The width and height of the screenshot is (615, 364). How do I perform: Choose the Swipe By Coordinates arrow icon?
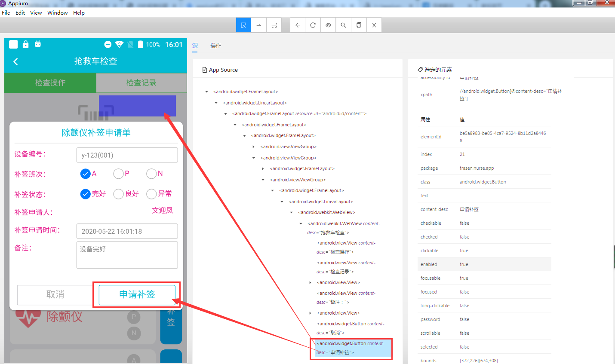(258, 25)
